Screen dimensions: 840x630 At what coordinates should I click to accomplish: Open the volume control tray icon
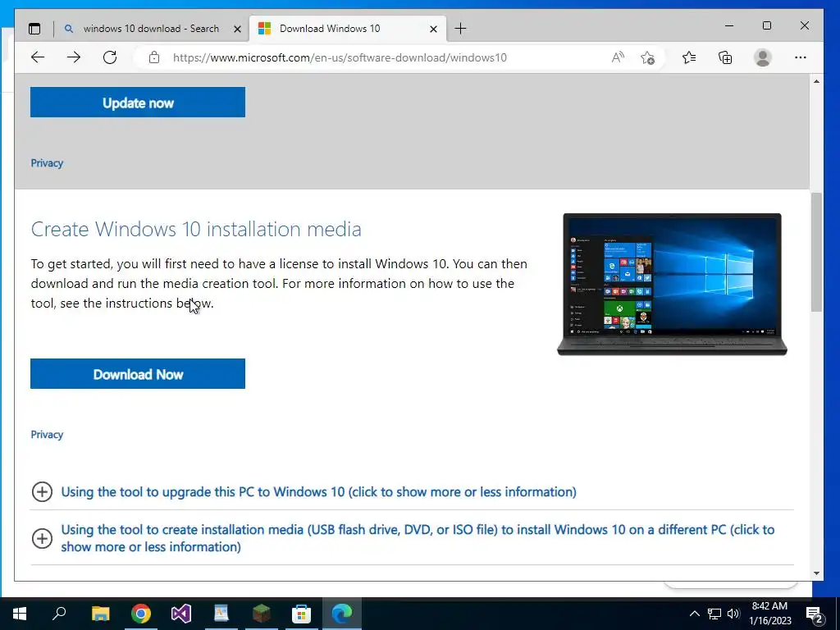pyautogui.click(x=733, y=614)
